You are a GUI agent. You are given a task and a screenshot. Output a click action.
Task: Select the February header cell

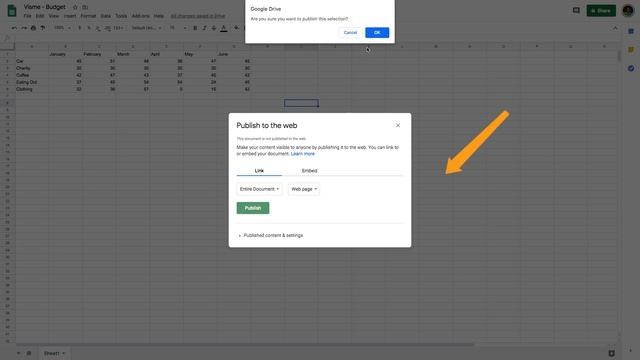click(x=99, y=54)
